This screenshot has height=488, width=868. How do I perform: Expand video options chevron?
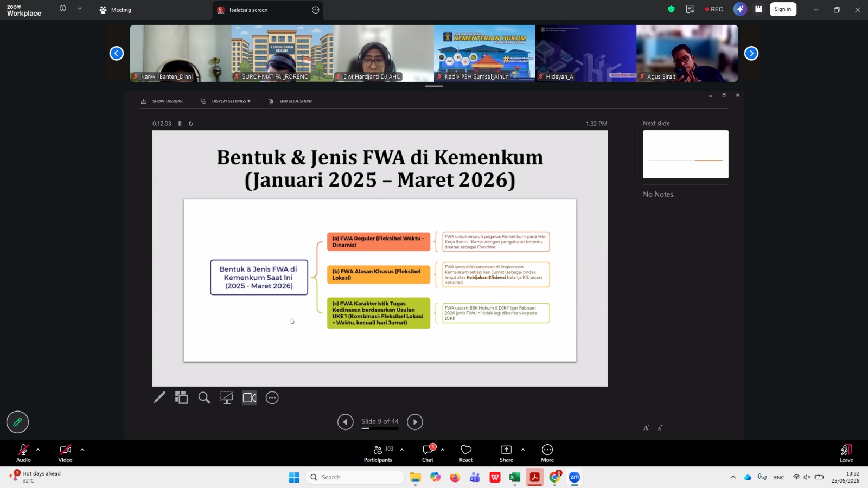tap(82, 450)
